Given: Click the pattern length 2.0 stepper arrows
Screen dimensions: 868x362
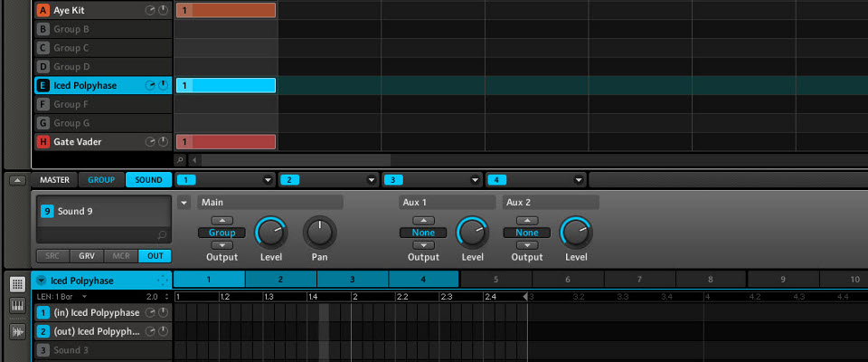Looking at the screenshot, I should 167,297.
